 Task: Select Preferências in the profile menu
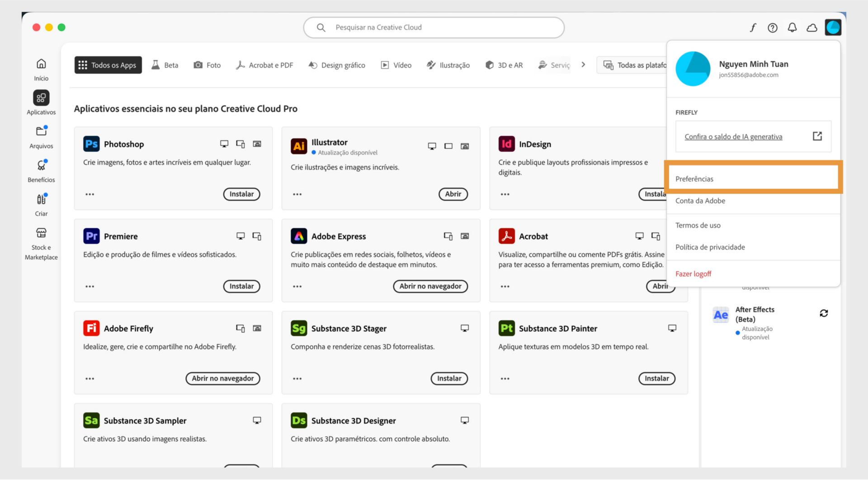753,179
